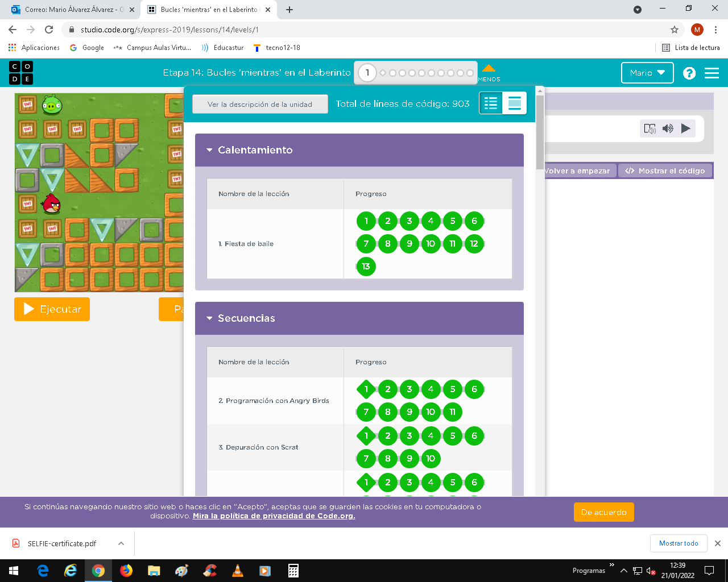Collapse level list with the MENOS arrow
Image resolution: width=728 pixels, height=582 pixels.
click(x=489, y=72)
